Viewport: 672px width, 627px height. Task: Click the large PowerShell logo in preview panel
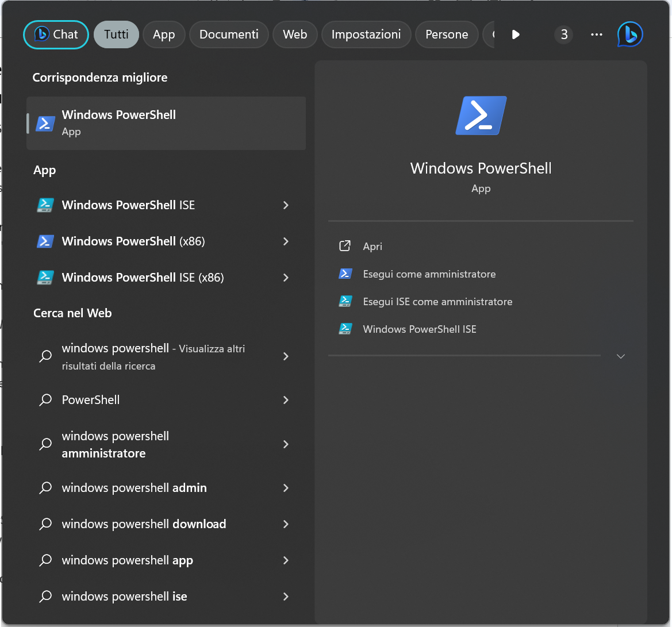tap(481, 116)
